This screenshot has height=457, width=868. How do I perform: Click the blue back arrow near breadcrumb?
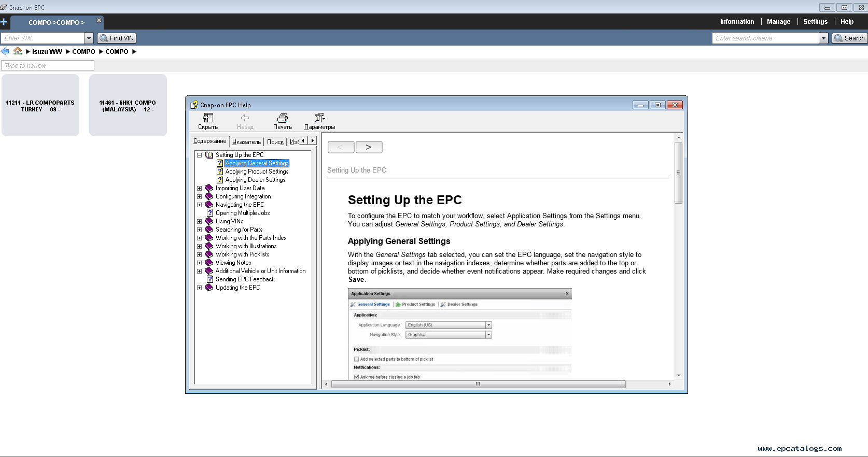tap(5, 51)
